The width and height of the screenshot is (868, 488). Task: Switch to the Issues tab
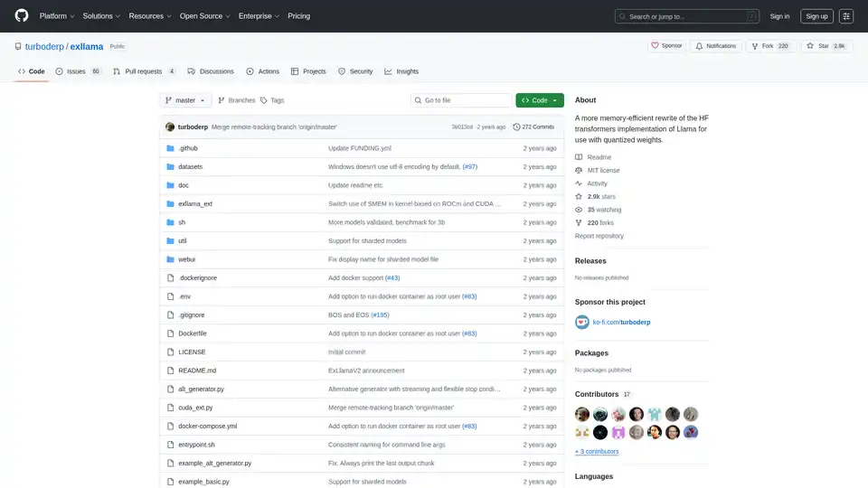click(x=78, y=71)
